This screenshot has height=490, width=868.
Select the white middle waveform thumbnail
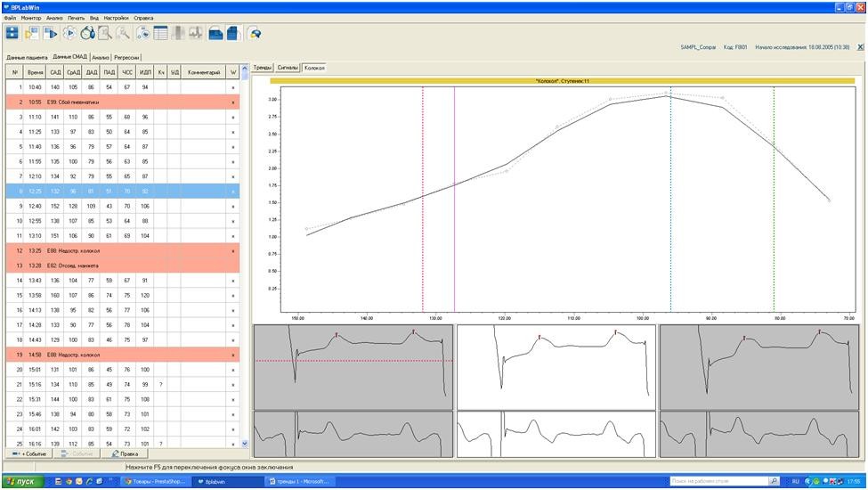pos(556,365)
